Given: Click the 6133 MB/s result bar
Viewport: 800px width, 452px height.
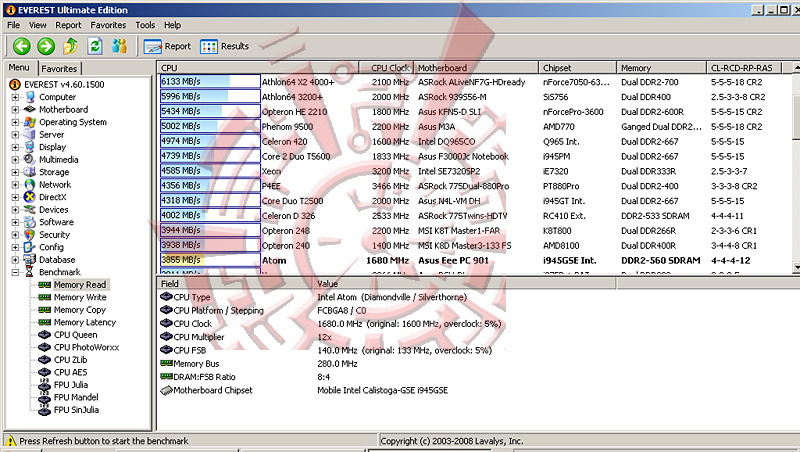Looking at the screenshot, I should click(210, 82).
